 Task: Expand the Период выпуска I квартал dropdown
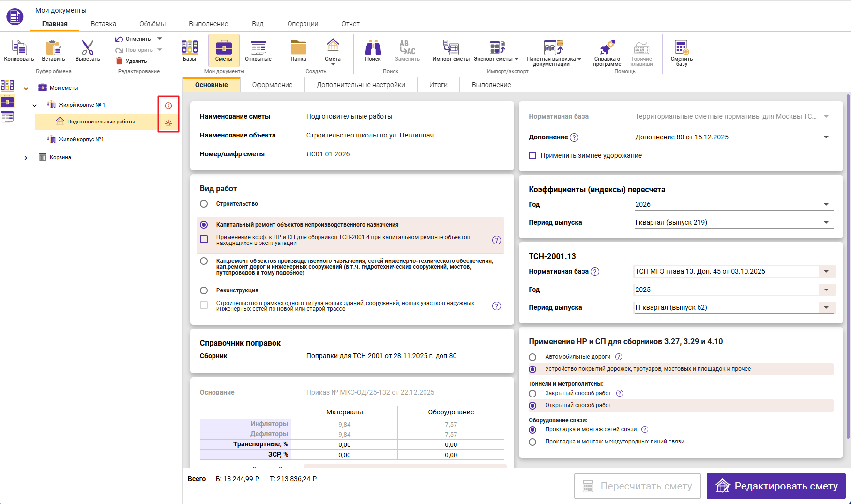826,223
